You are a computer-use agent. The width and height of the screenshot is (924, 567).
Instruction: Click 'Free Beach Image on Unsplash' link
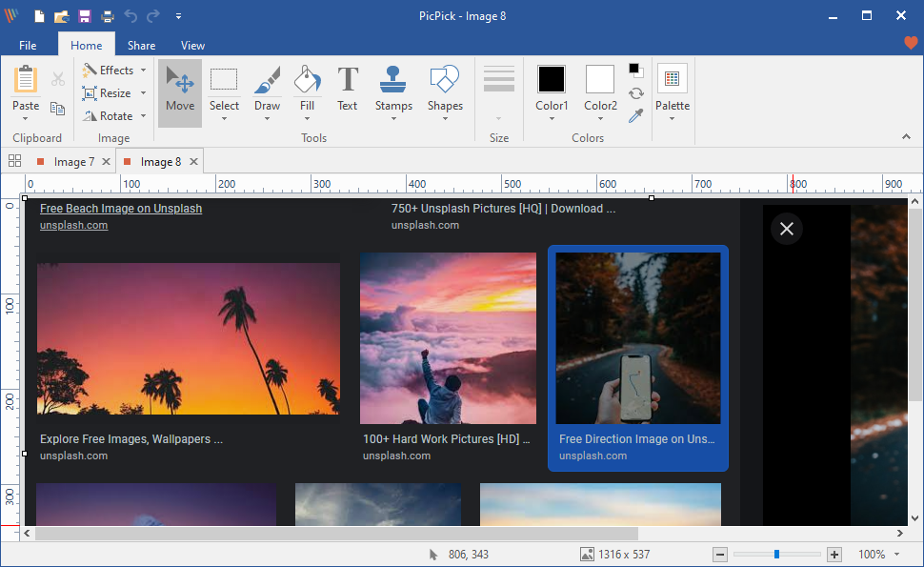[x=121, y=209]
